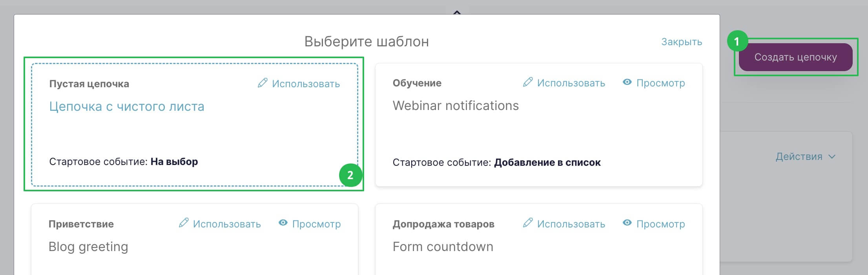Open the Действия dropdown

coord(805,157)
